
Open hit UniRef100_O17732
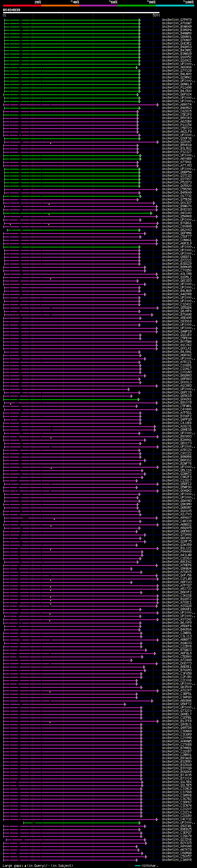(177, 196)
